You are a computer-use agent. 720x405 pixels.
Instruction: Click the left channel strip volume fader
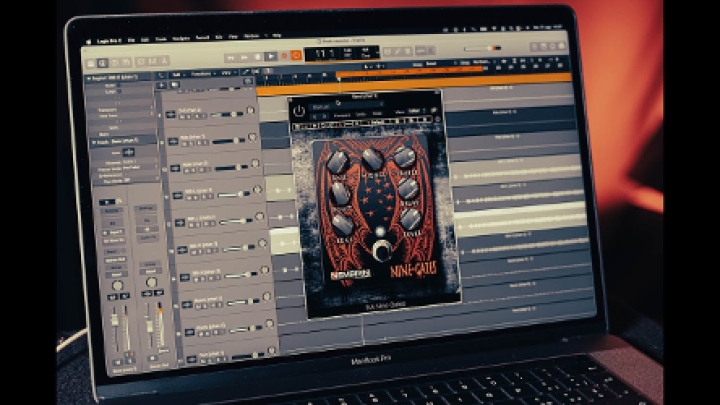(x=114, y=320)
